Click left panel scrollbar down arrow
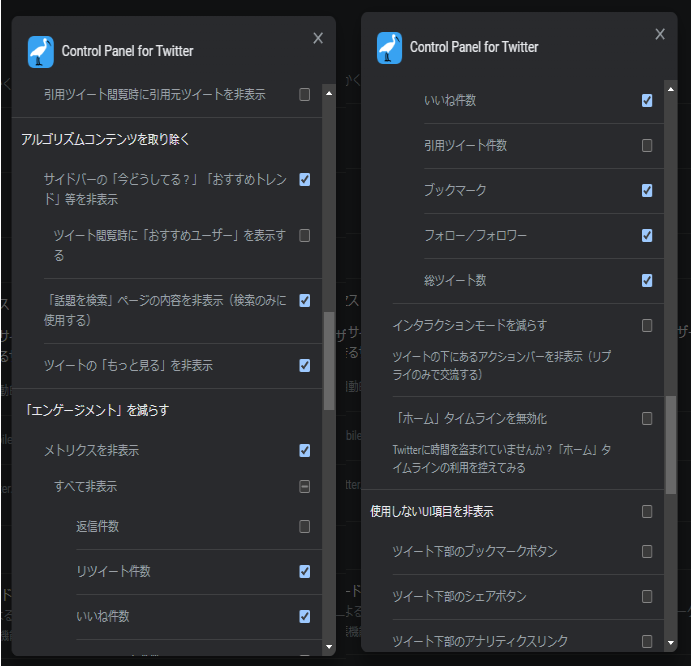The height and width of the screenshot is (666, 691). coord(329,647)
